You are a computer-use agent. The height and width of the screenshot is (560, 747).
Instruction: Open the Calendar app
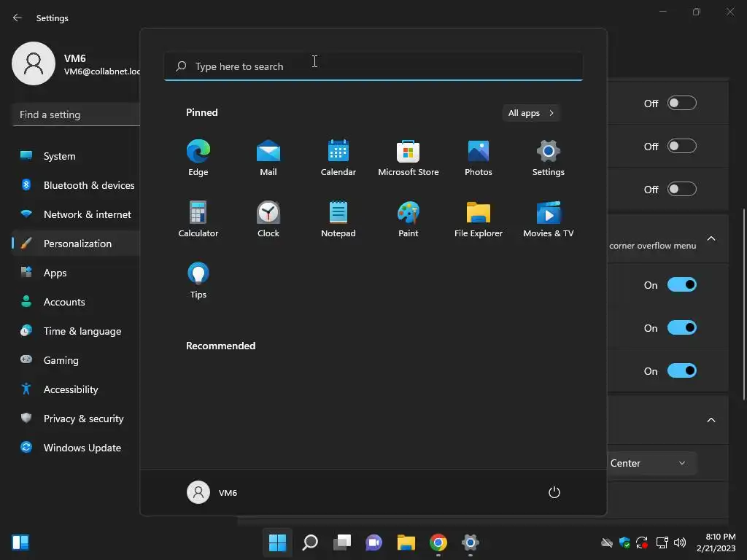click(x=338, y=157)
